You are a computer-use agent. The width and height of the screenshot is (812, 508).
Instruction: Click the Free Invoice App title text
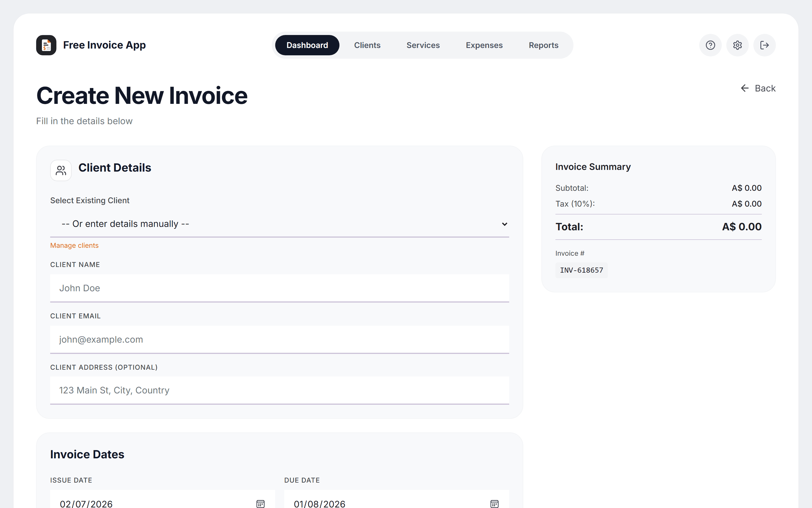pos(104,45)
